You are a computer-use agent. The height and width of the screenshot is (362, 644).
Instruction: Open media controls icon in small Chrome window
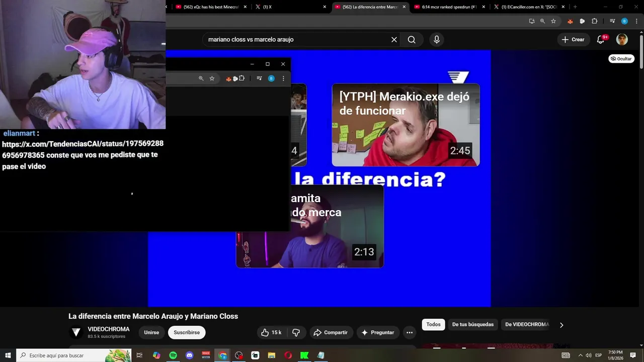(259, 78)
